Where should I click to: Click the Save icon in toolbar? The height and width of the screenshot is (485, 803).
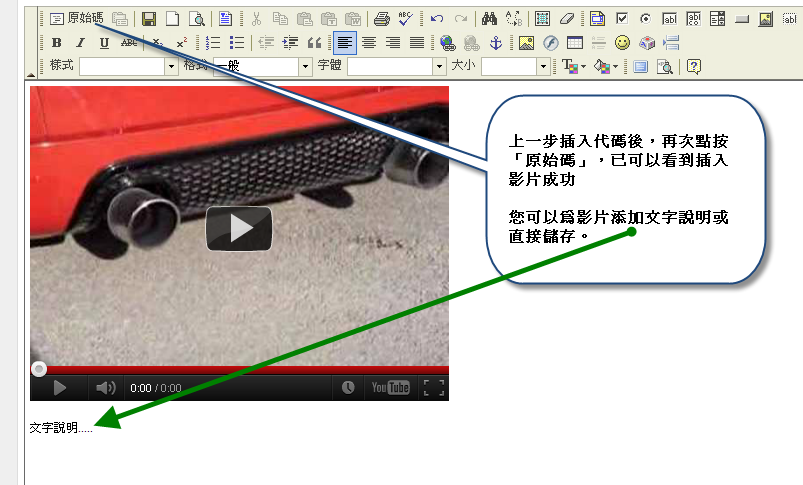pos(149,18)
